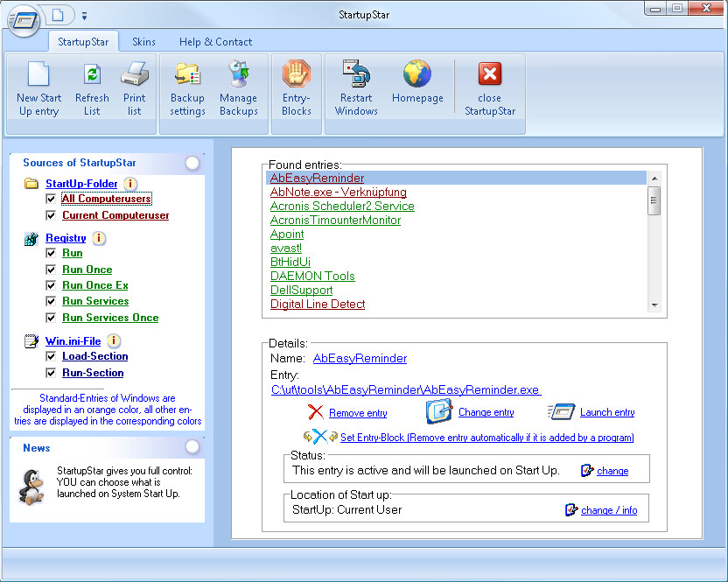Click the Win.ini-File notepad icon

point(31,341)
